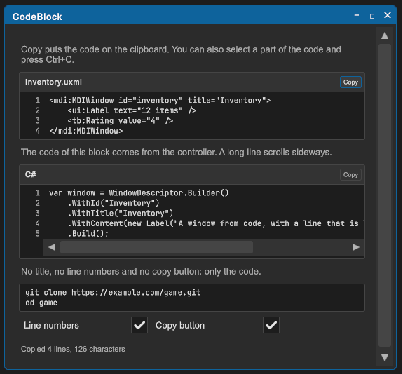402x374 pixels.
Task: Click the .Build(); line
Action: point(88,233)
